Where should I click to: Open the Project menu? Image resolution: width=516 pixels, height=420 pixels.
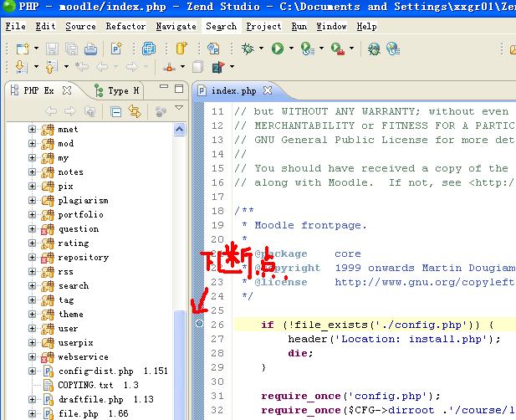pyautogui.click(x=263, y=26)
